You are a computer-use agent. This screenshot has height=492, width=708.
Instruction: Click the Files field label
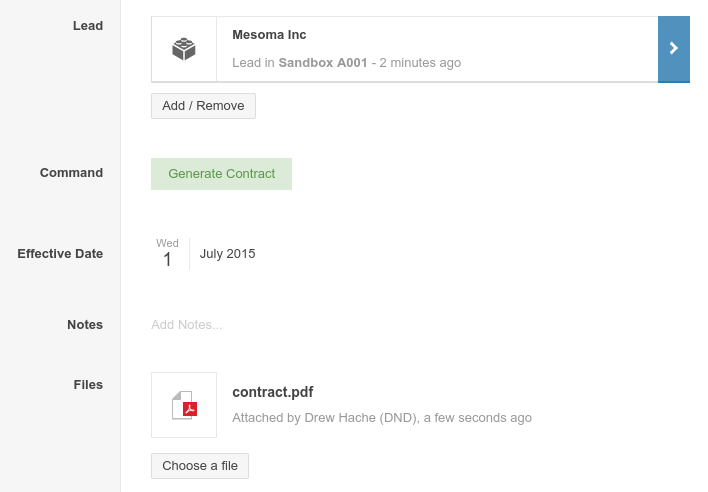(88, 385)
